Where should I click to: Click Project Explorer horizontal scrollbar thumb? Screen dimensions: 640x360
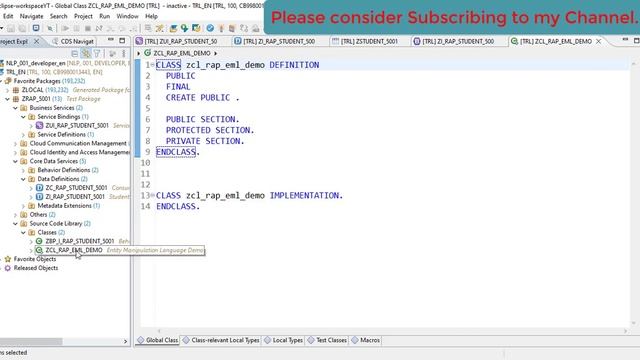(x=31, y=341)
